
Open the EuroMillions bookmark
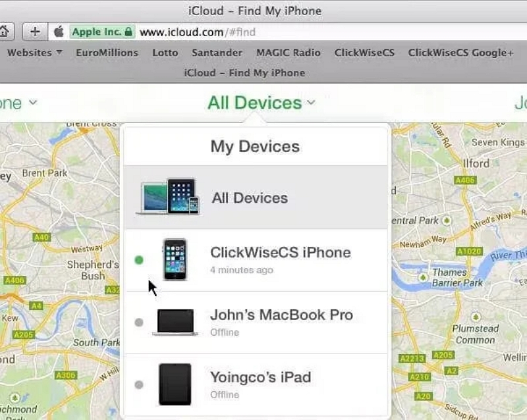107,53
